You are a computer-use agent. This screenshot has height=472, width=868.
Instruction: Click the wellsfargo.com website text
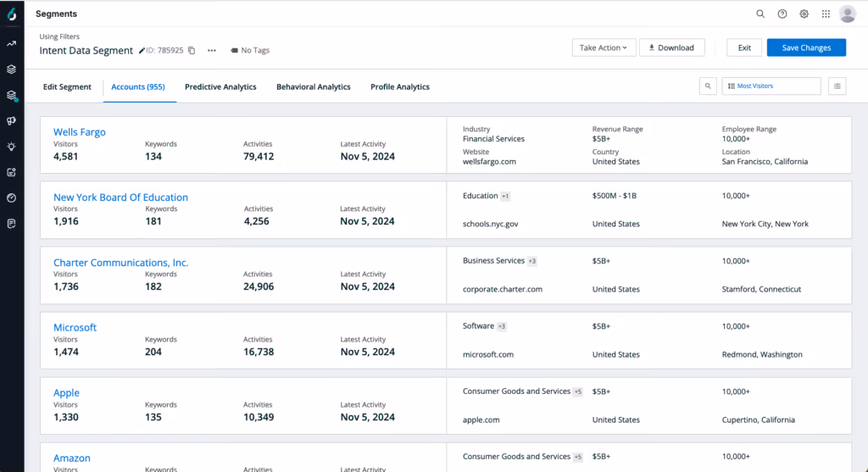(x=489, y=162)
